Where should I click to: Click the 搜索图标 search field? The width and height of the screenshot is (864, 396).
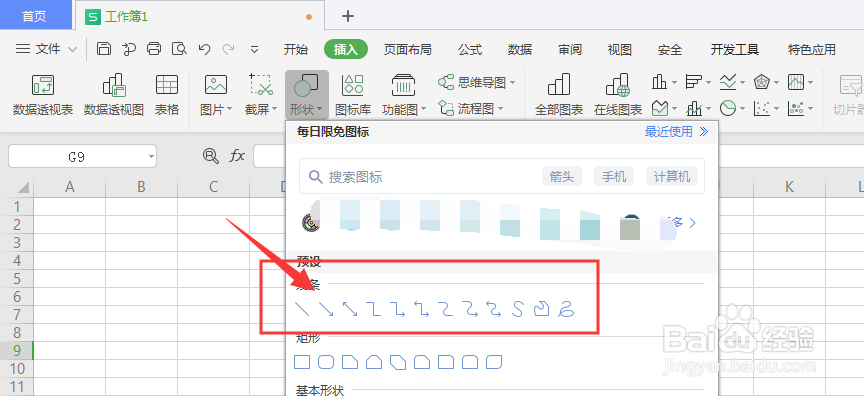click(502, 176)
